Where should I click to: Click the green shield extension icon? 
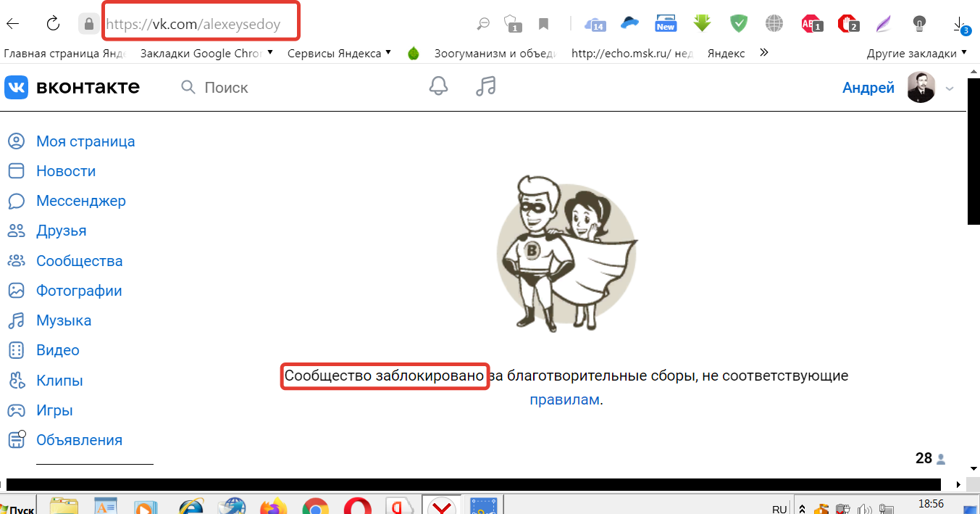738,24
